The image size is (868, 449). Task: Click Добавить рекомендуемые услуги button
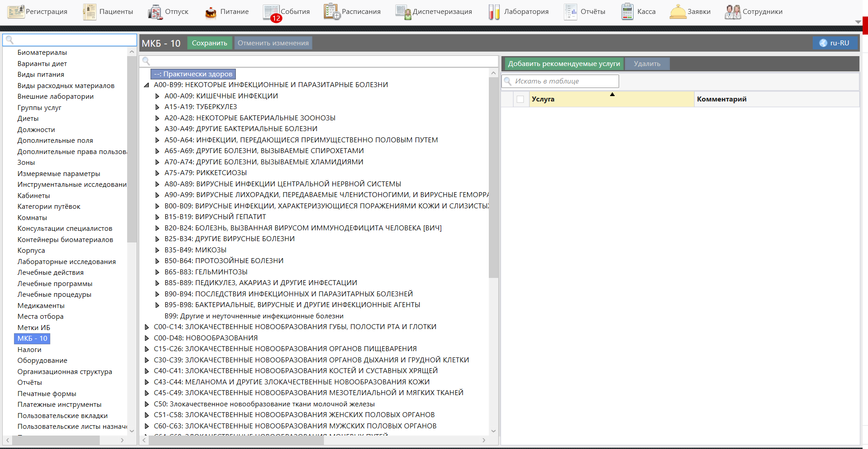click(563, 64)
